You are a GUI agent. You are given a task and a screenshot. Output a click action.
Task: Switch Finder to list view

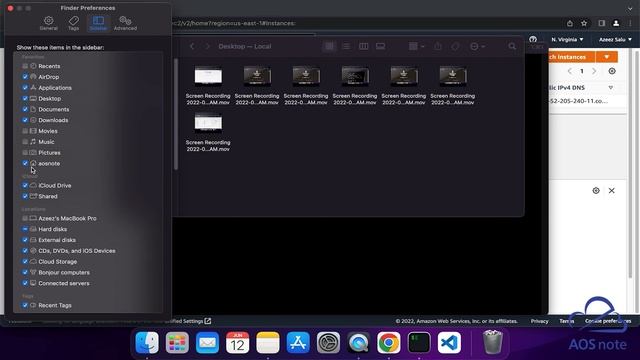click(346, 47)
